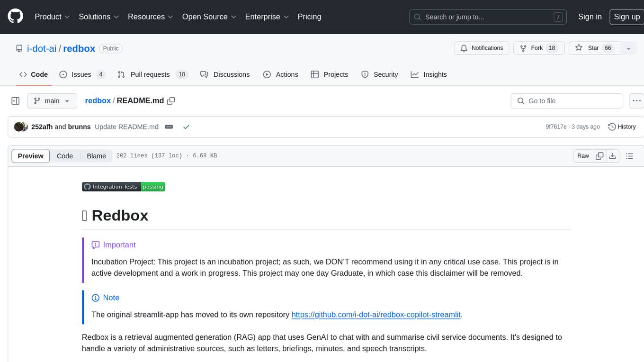Expand the Solutions menu
This screenshot has height=362, width=644.
point(98,17)
